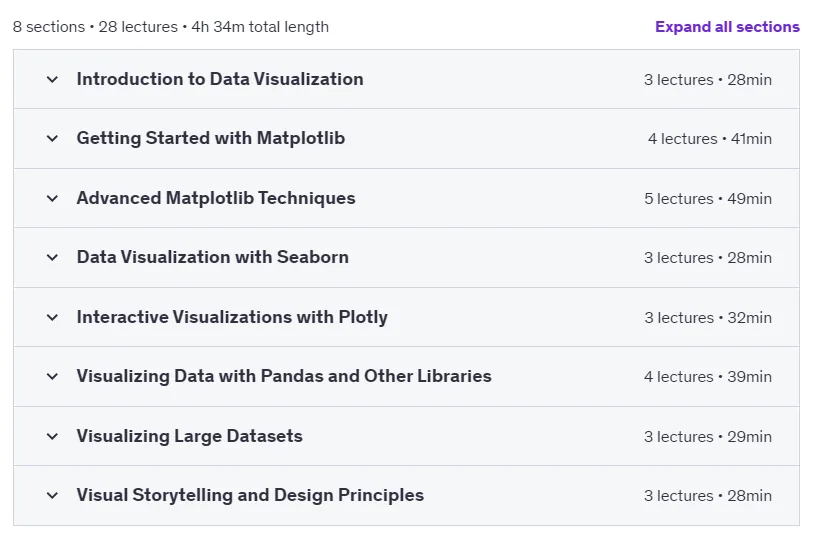Click chevron next to Getting Started with Matplotlib
Screen dimensions: 819x541
click(x=52, y=138)
